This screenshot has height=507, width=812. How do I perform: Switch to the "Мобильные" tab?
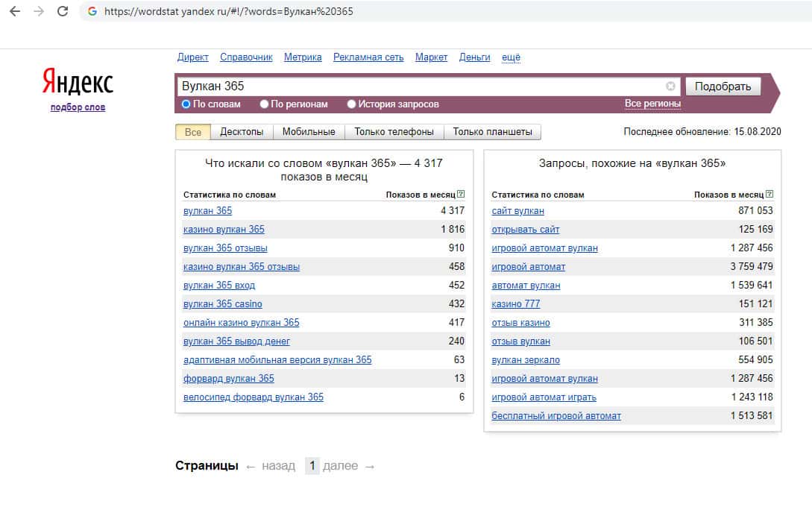pos(309,132)
